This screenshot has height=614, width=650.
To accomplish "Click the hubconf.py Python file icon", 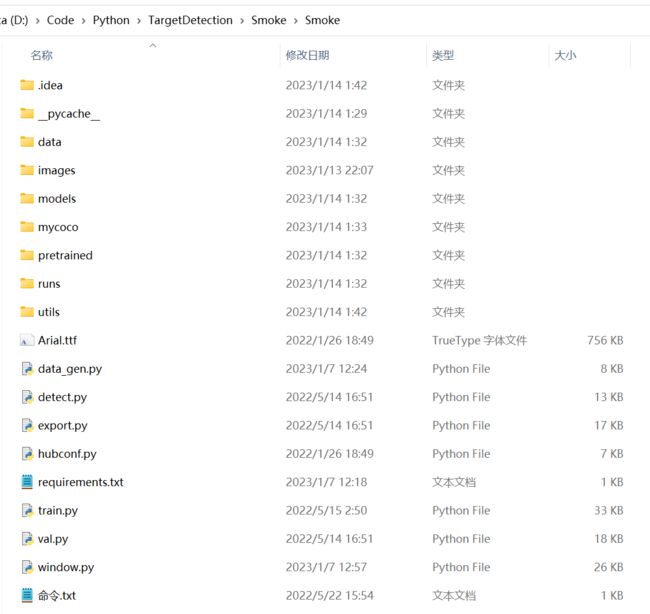I will coord(27,454).
